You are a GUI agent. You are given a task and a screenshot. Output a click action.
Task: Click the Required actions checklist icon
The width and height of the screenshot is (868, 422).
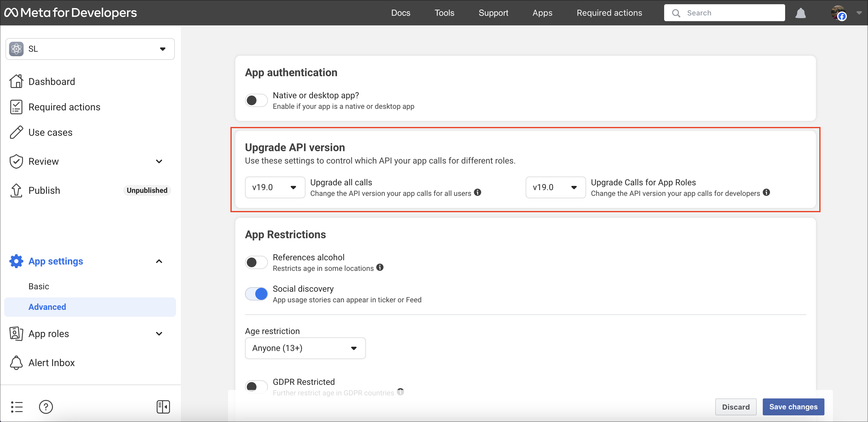coord(16,107)
